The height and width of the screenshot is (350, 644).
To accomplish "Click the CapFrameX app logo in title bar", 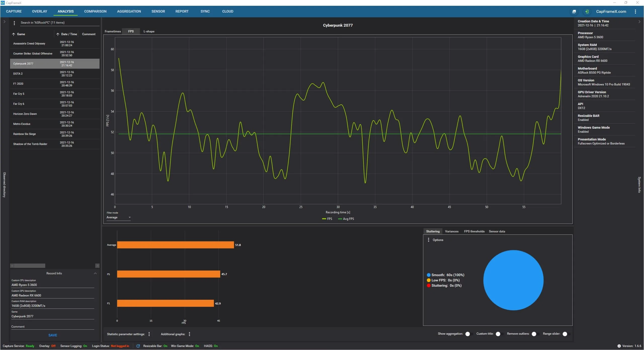I will click(3, 3).
